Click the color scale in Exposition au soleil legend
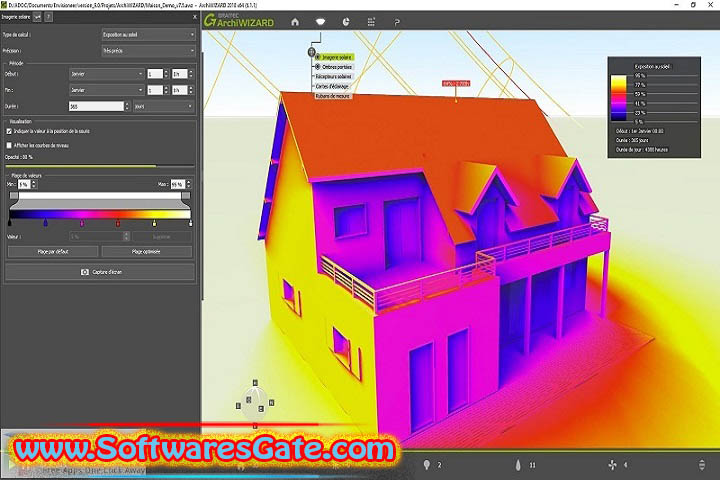 tap(619, 98)
